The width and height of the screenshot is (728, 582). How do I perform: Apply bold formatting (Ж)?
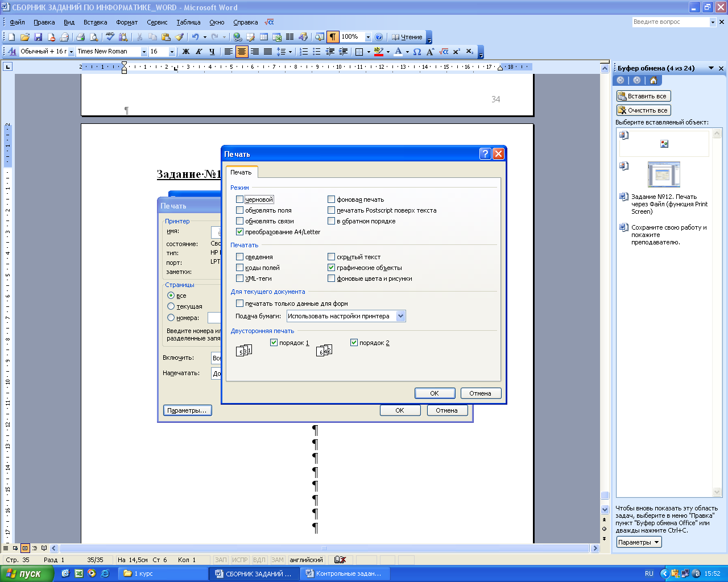185,52
